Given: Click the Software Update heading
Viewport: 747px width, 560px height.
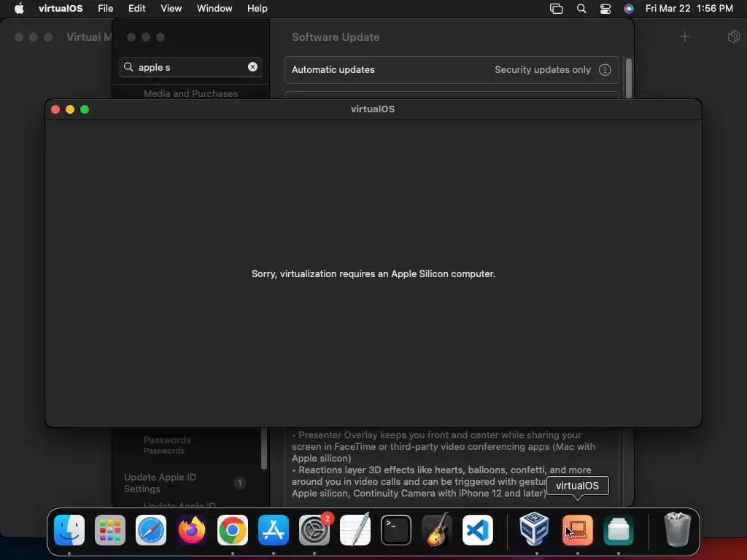Looking at the screenshot, I should pyautogui.click(x=336, y=37).
